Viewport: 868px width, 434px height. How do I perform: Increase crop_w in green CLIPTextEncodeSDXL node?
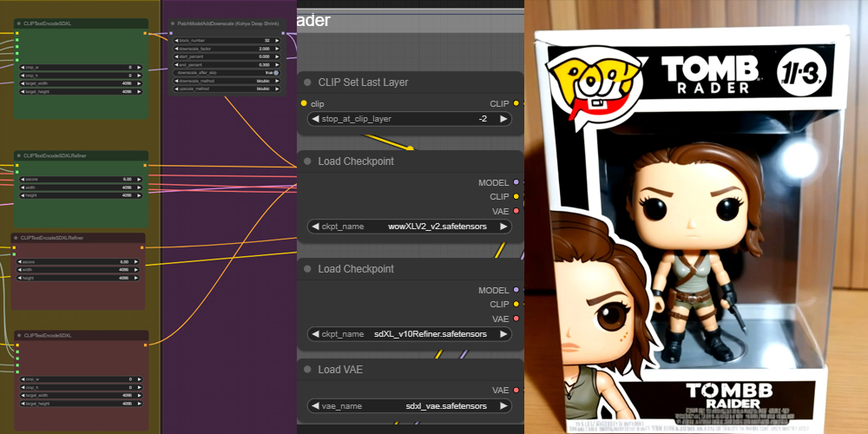(139, 67)
